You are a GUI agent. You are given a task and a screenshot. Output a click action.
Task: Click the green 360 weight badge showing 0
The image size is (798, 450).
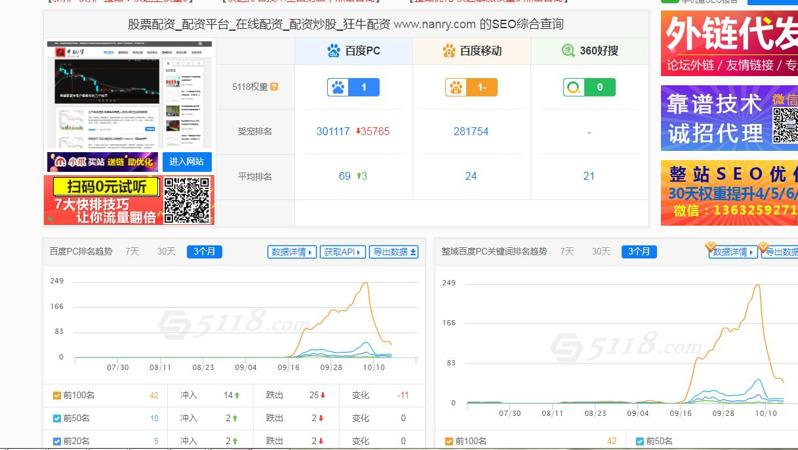tap(589, 87)
